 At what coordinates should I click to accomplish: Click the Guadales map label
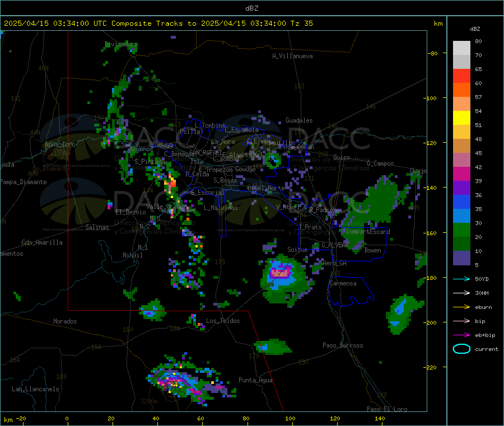pyautogui.click(x=299, y=120)
